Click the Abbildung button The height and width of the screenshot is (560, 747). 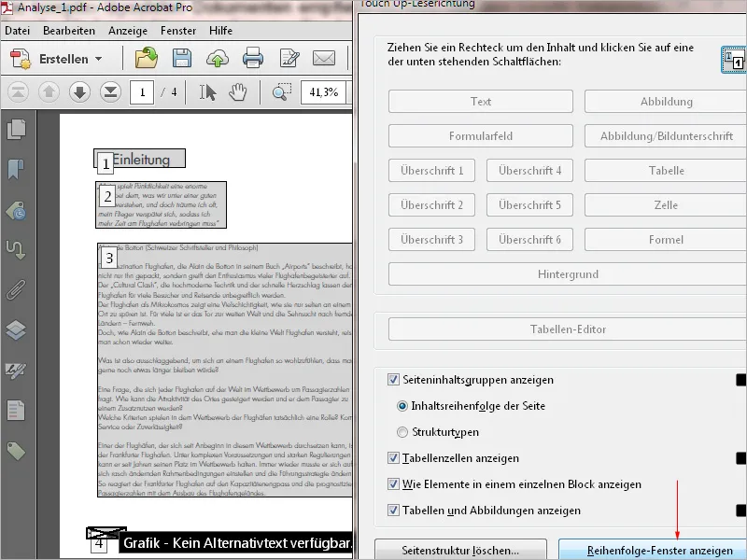coord(666,102)
